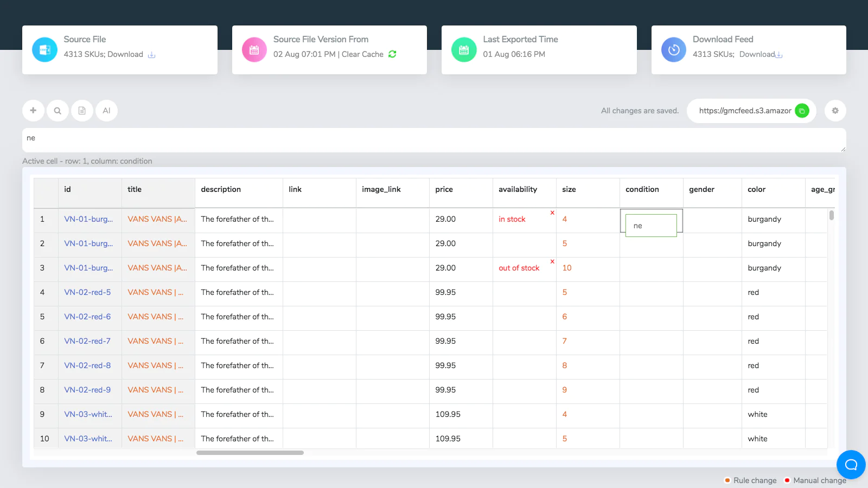Viewport: 868px width, 488px height.
Task: Click the Manual change legend label
Action: click(x=820, y=480)
